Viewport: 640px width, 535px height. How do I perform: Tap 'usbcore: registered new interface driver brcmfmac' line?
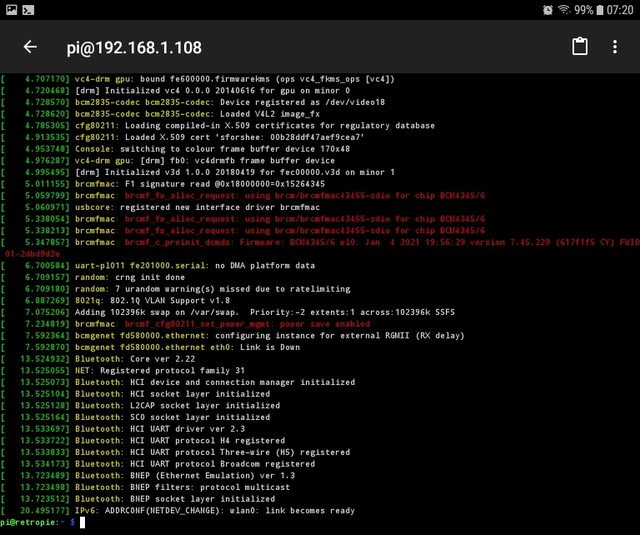(160, 207)
